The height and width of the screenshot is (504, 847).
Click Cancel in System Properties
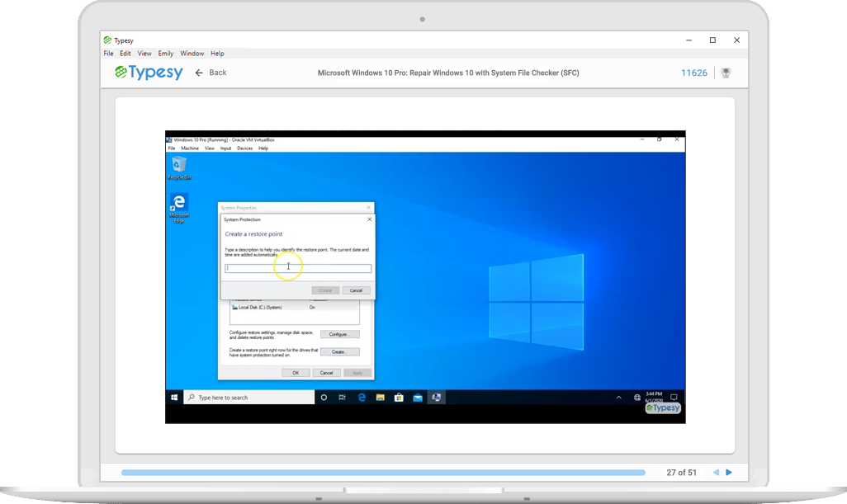pos(326,373)
